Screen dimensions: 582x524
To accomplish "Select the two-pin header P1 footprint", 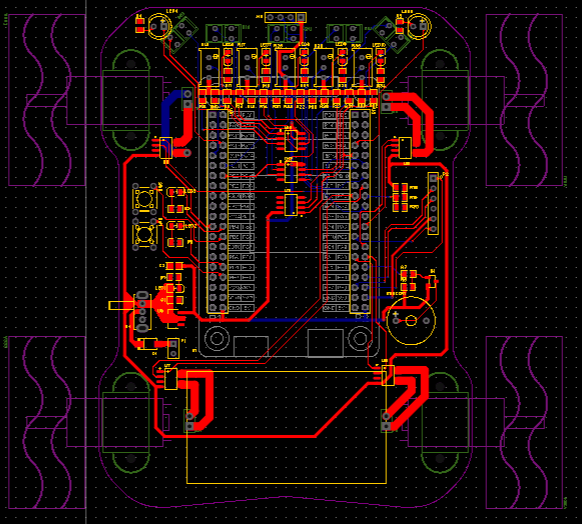I will (173, 348).
